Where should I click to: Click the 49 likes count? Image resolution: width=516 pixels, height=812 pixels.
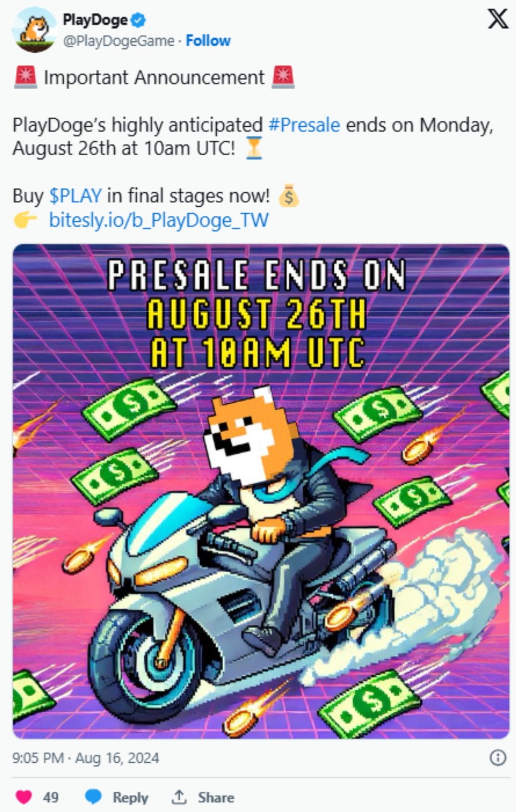[x=51, y=797]
